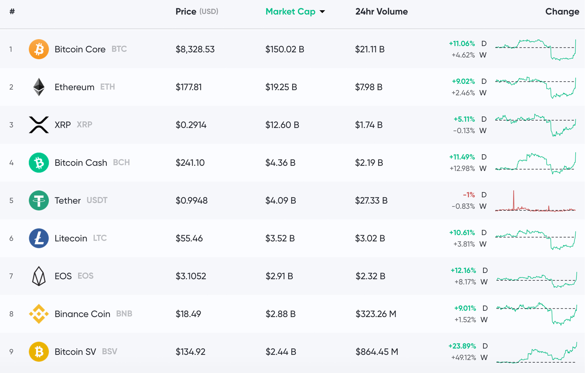Screen dimensions: 588x373
Task: Sort by the Change column header
Action: [562, 12]
